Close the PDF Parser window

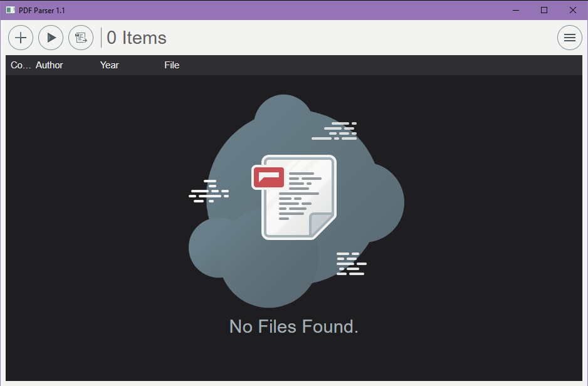[x=573, y=10]
